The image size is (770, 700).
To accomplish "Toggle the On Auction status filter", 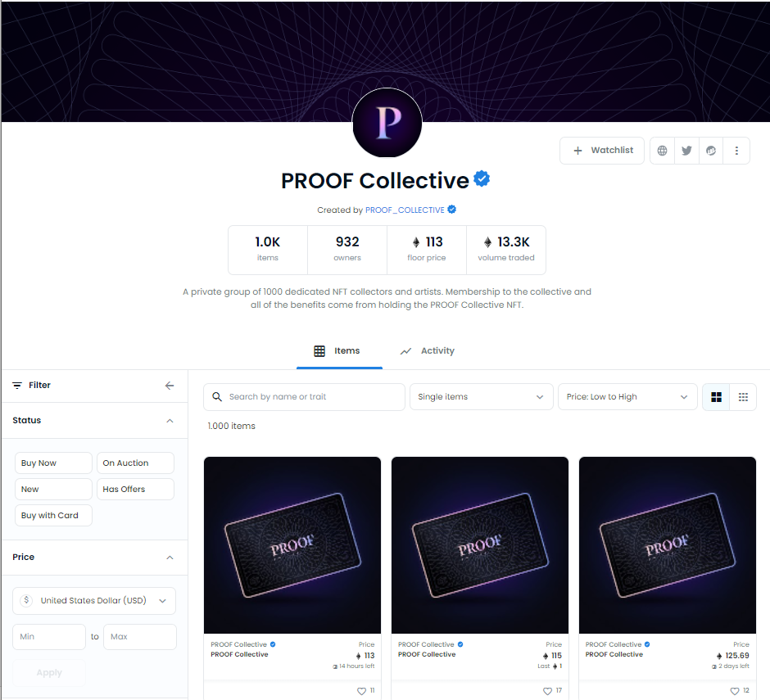I will 135,463.
